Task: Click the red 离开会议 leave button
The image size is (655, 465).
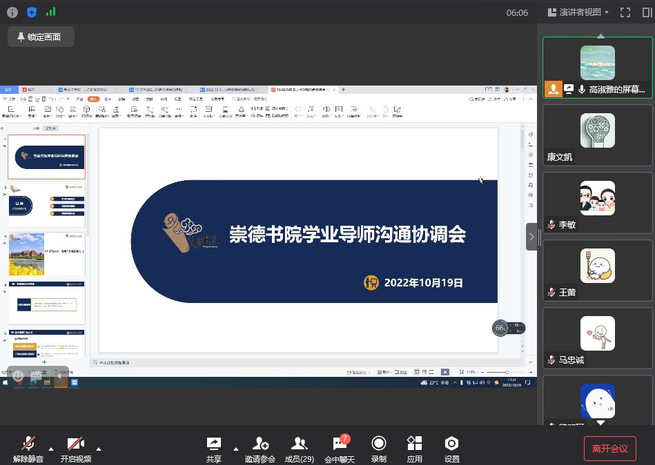Action: pyautogui.click(x=609, y=449)
